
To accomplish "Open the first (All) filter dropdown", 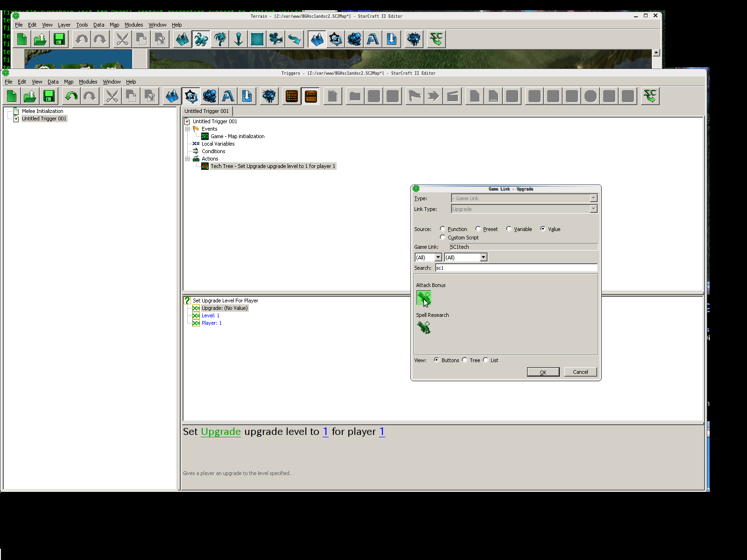I will click(438, 257).
